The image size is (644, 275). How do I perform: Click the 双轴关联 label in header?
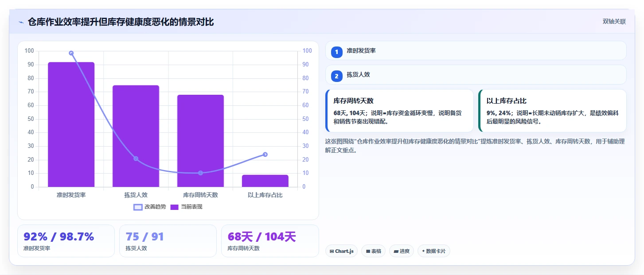click(614, 21)
